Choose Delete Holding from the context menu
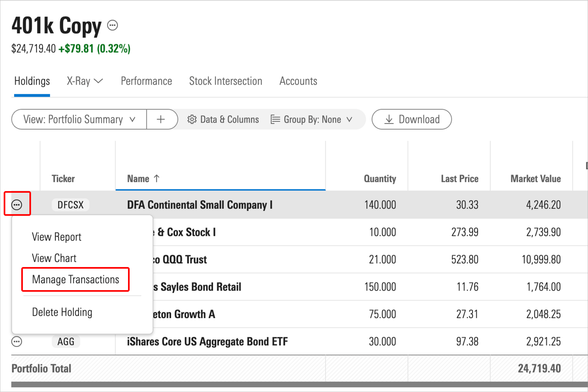This screenshot has height=392, width=588. click(62, 312)
